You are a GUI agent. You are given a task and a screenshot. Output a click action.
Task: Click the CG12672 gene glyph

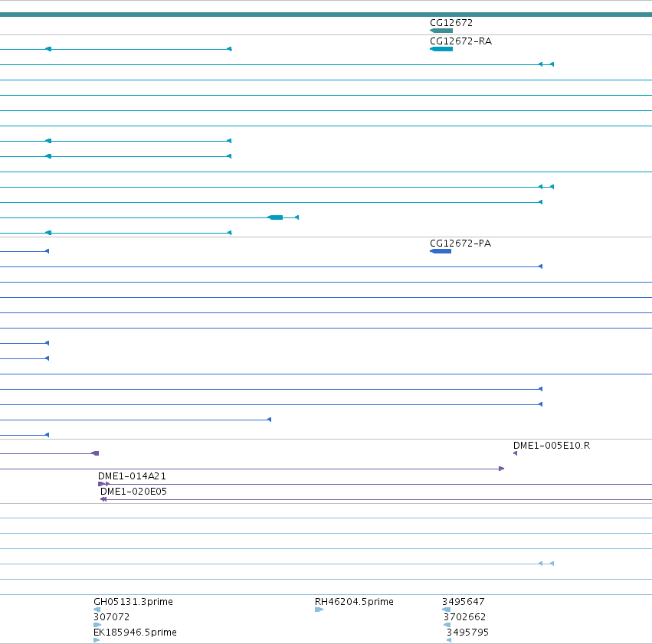441,31
